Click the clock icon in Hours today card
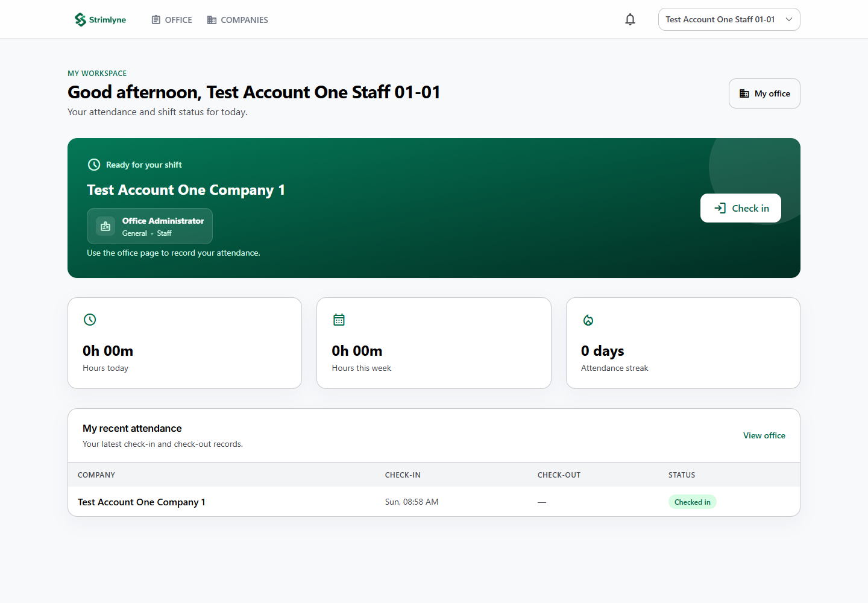Image resolution: width=868 pixels, height=603 pixels. click(90, 320)
